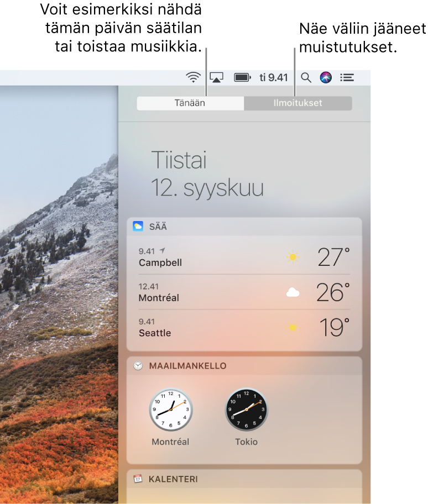The width and height of the screenshot is (428, 504).
Task: Click the Montréal label under the clock
Action: [x=170, y=442]
